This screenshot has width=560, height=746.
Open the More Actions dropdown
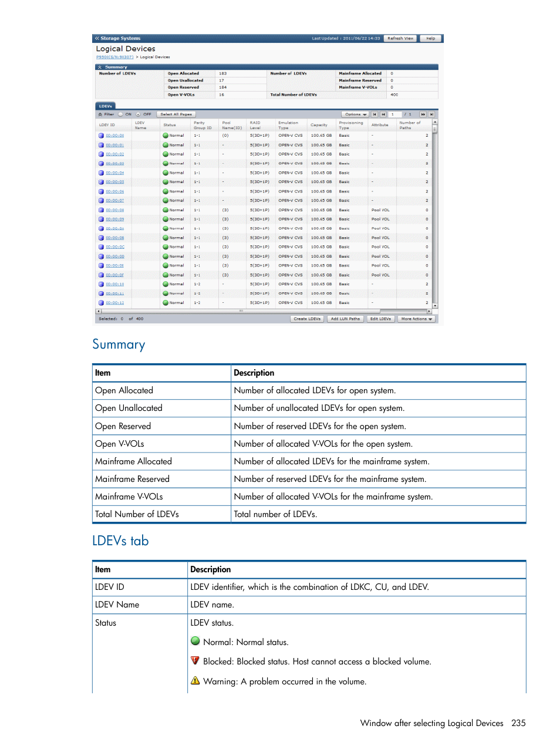point(416,319)
